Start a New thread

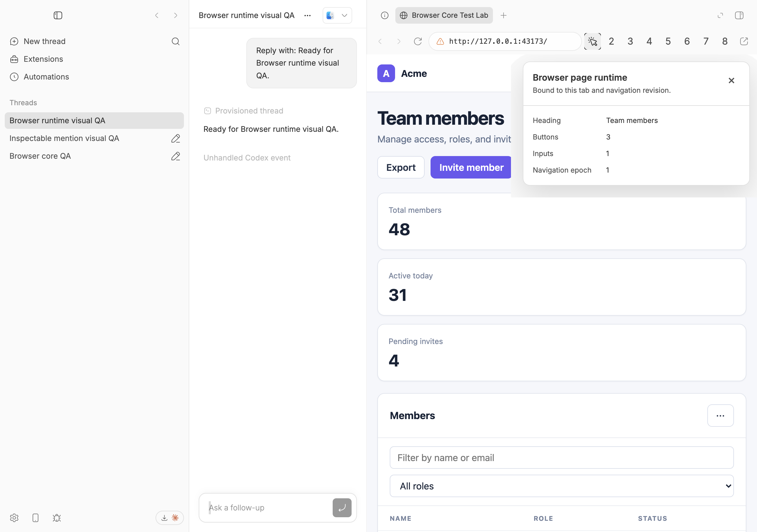pyautogui.click(x=38, y=41)
